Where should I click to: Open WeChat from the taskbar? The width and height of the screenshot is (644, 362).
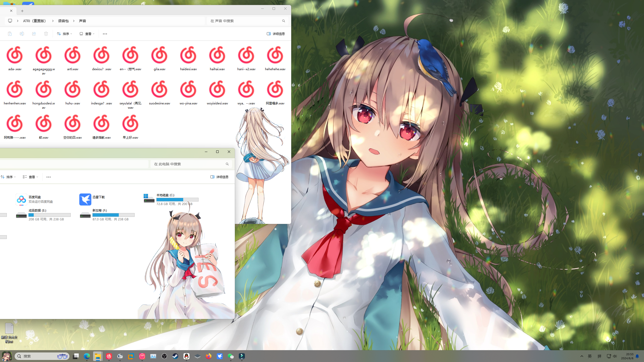click(x=231, y=356)
